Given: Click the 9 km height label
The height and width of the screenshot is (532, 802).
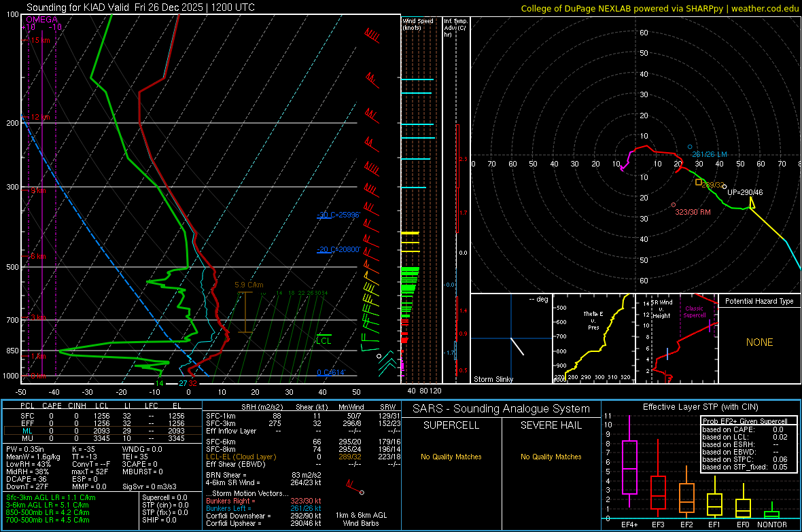Looking at the screenshot, I should pos(38,190).
